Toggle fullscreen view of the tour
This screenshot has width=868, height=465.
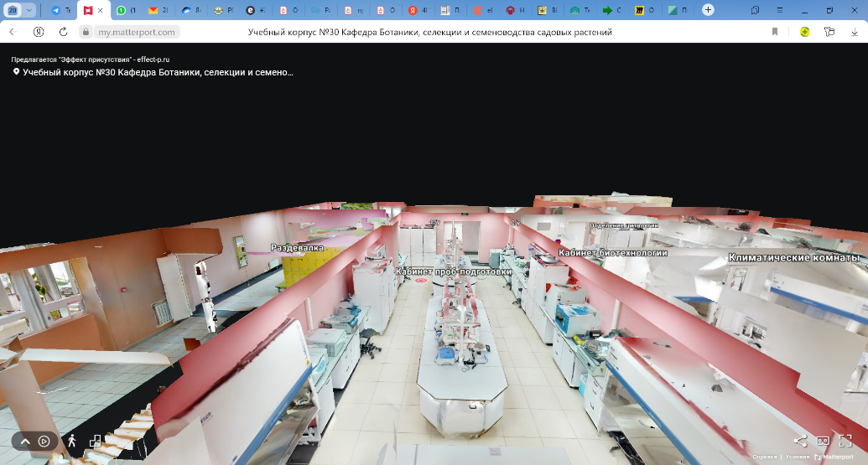click(845, 441)
